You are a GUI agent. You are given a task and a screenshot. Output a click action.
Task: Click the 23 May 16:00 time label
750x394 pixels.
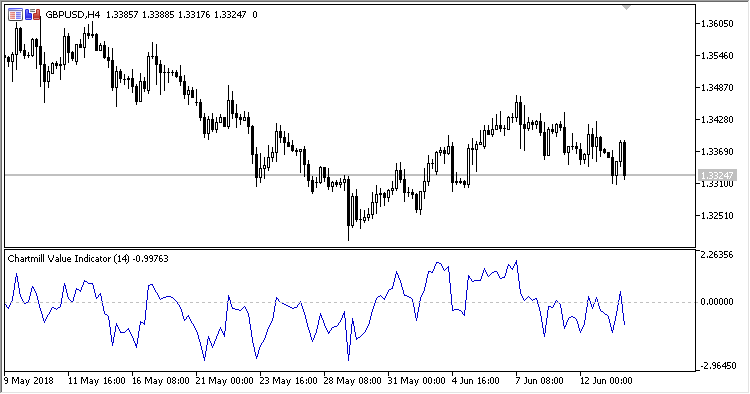[288, 381]
